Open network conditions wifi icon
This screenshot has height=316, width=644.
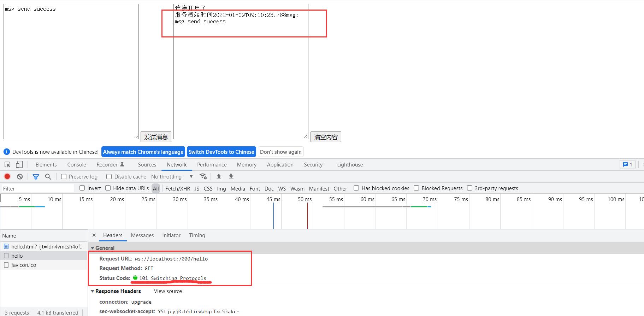(203, 176)
